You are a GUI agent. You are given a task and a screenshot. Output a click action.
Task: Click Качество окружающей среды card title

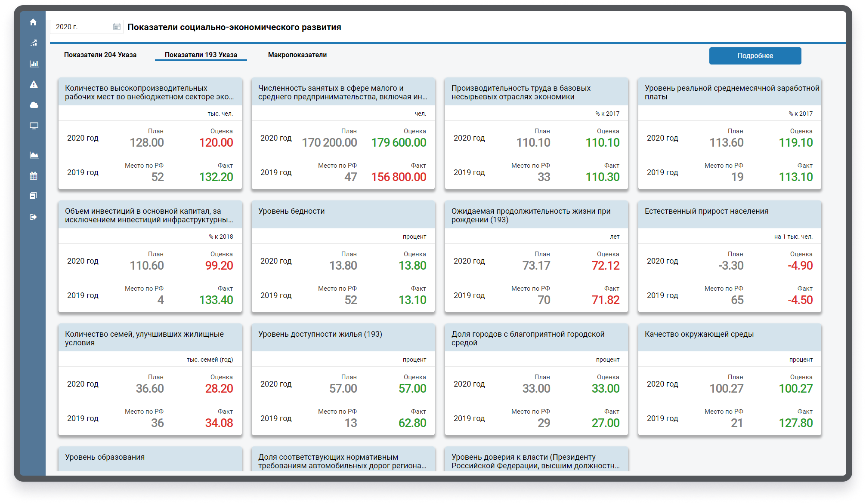coord(699,334)
